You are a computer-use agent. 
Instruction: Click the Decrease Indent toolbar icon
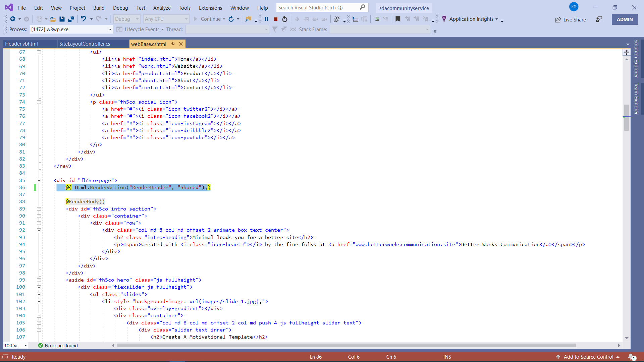tap(377, 19)
